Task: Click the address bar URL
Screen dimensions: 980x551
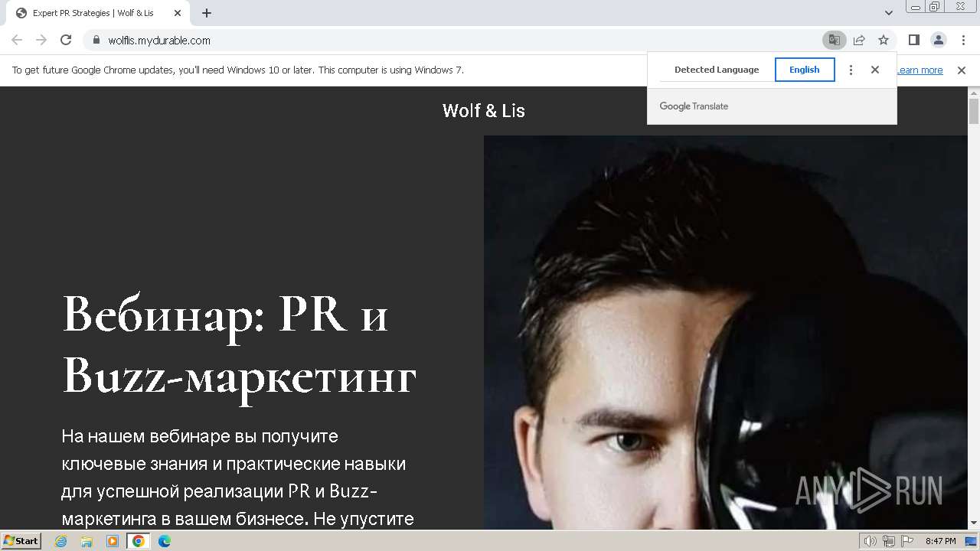Action: coord(159,41)
